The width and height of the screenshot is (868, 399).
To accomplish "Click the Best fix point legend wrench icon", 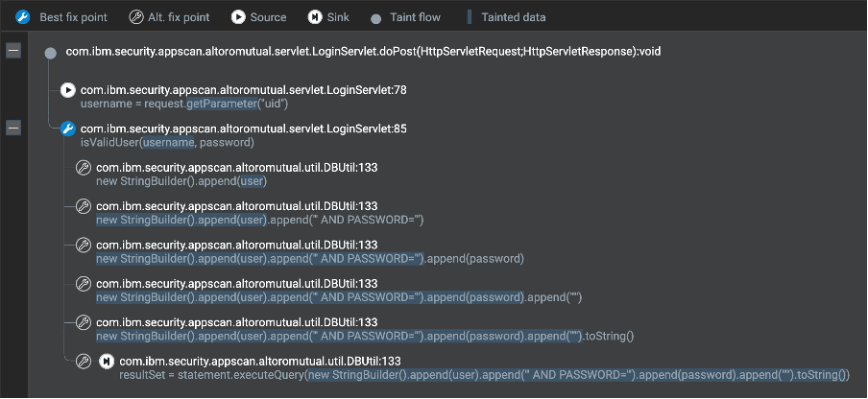I will point(23,17).
